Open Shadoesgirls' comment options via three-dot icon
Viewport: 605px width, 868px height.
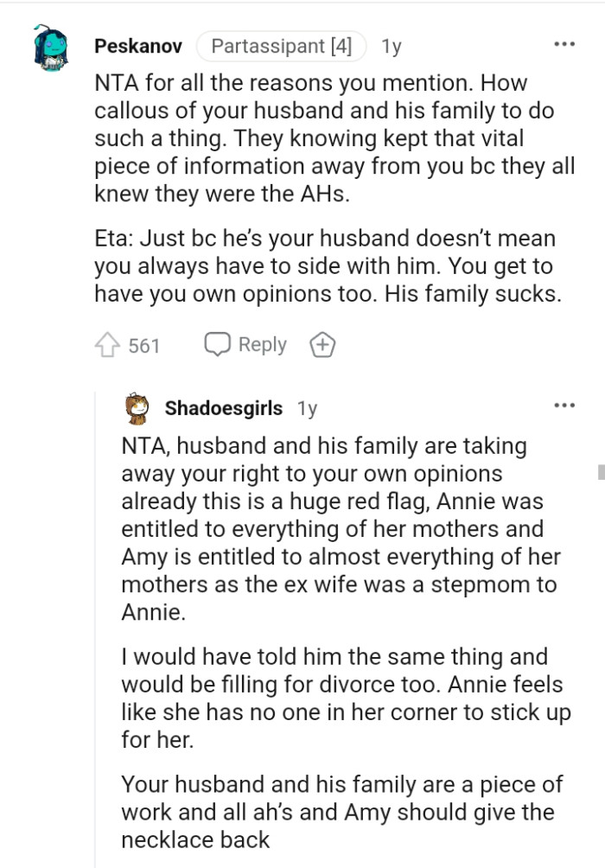pos(564,404)
